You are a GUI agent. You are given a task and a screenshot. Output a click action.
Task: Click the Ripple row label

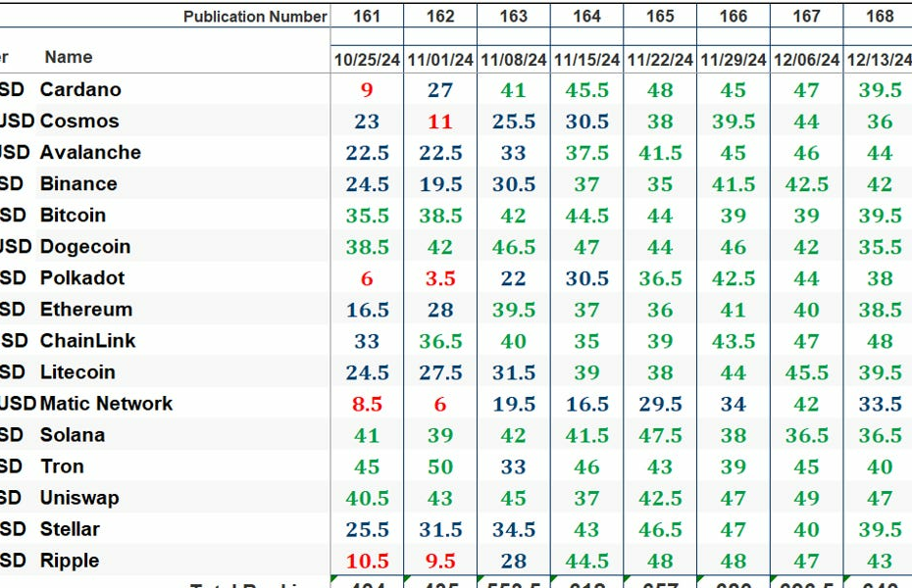point(69,560)
